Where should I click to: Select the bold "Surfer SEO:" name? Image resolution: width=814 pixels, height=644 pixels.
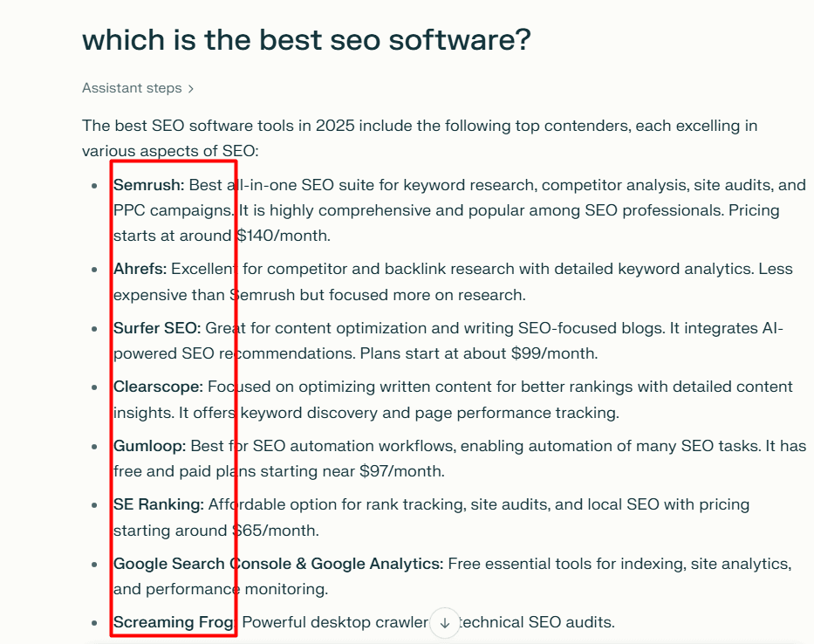(x=157, y=328)
